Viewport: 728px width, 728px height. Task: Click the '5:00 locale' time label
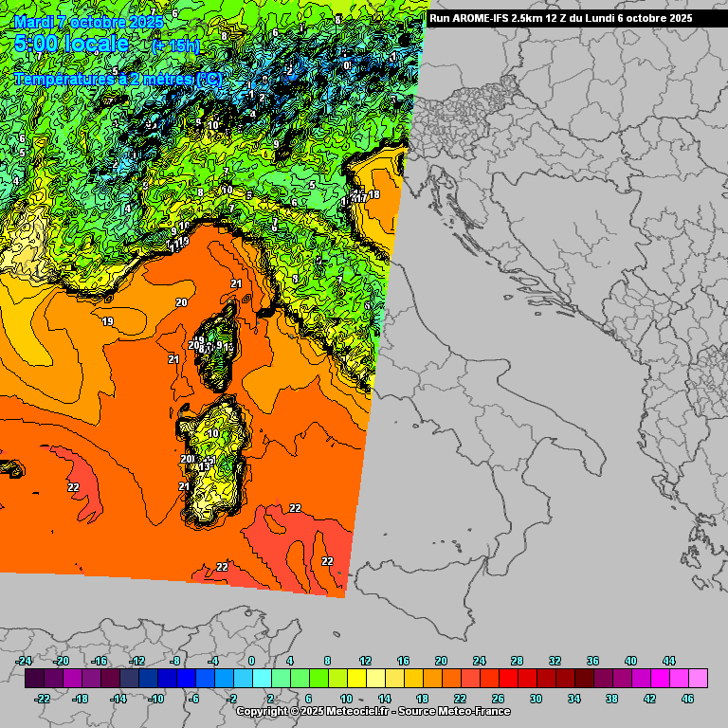coord(71,44)
